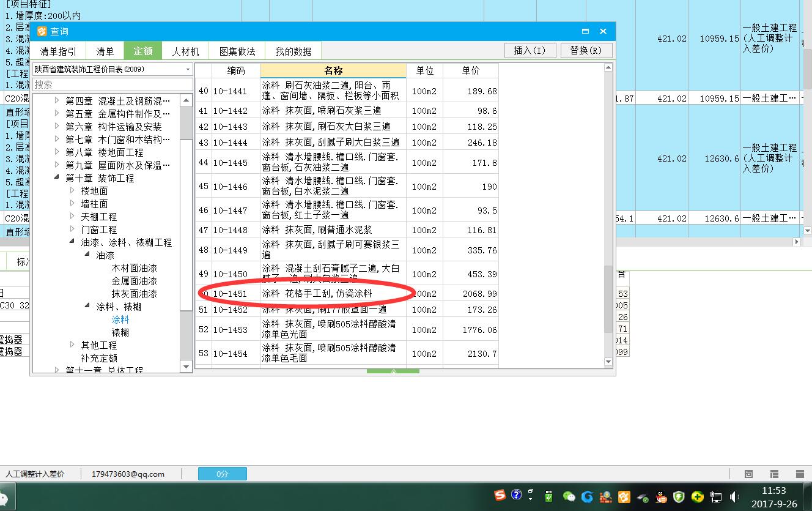Viewport: 812px width, 511px height.
Task: Expand the 墙柱面 subtree arrow
Action: tap(72, 203)
